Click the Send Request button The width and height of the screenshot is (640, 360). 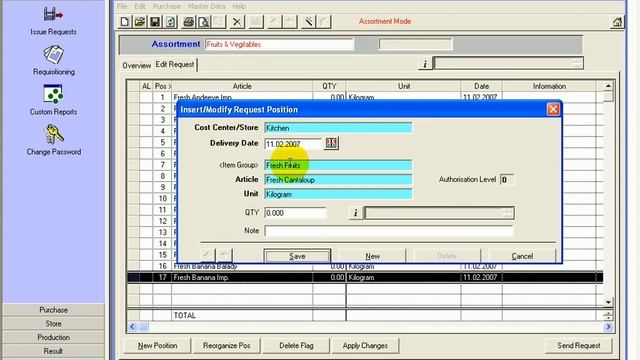click(x=579, y=345)
